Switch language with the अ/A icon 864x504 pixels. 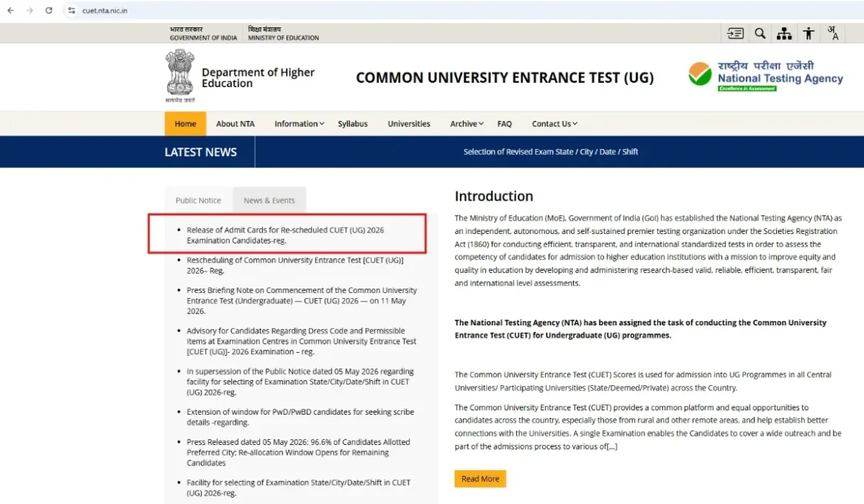(832, 34)
